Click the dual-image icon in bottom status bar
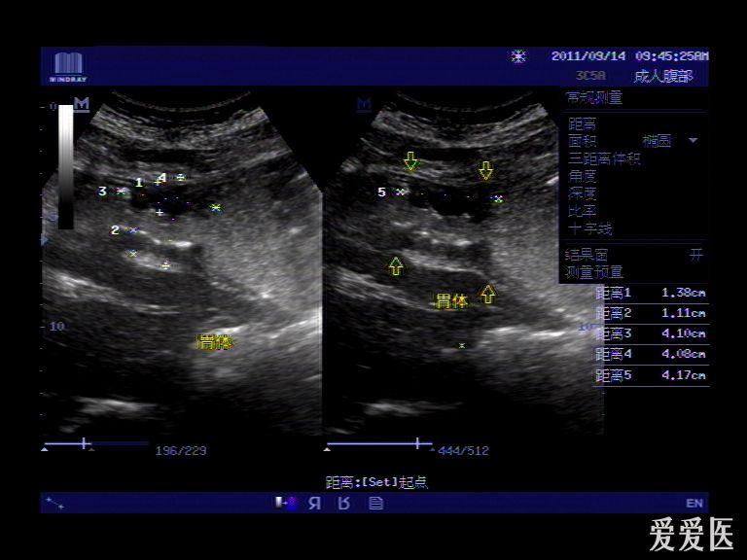The width and height of the screenshot is (747, 560). coord(285,503)
